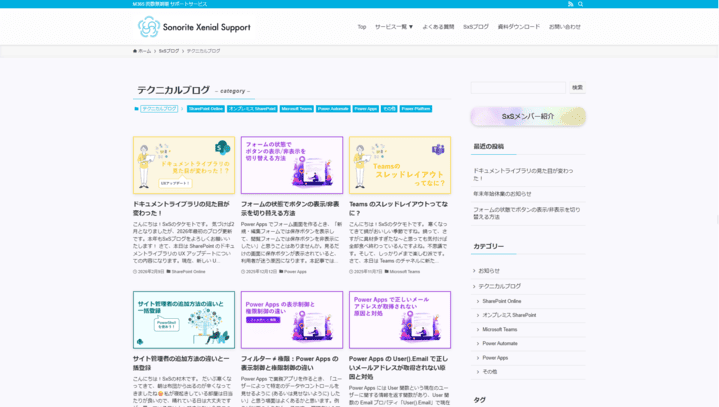Open サイト管理者の追加方法 article thumbnail

pos(184,320)
